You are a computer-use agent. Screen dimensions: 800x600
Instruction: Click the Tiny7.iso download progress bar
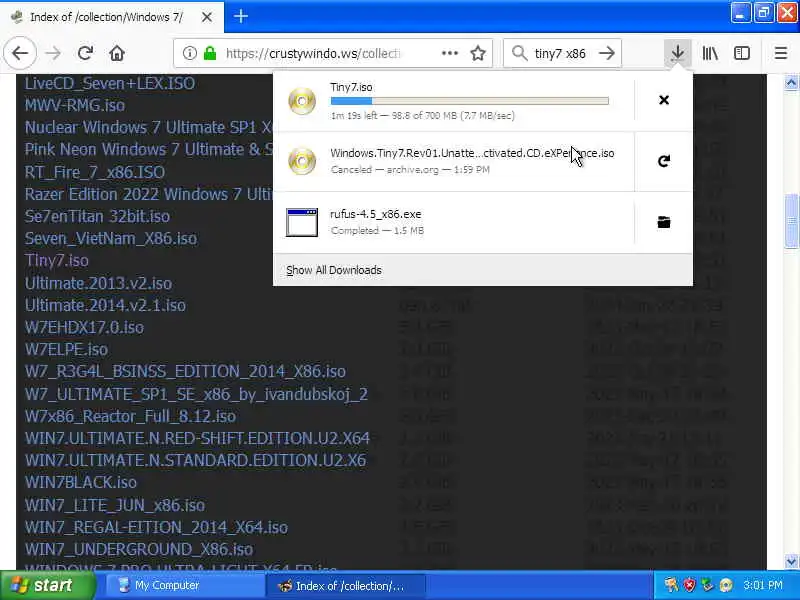pyautogui.click(x=469, y=101)
